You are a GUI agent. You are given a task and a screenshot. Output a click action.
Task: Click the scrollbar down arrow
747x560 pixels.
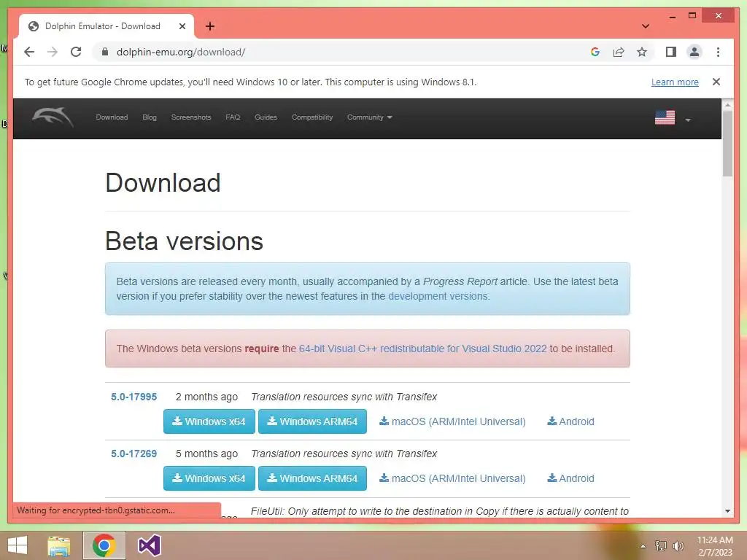click(x=727, y=511)
